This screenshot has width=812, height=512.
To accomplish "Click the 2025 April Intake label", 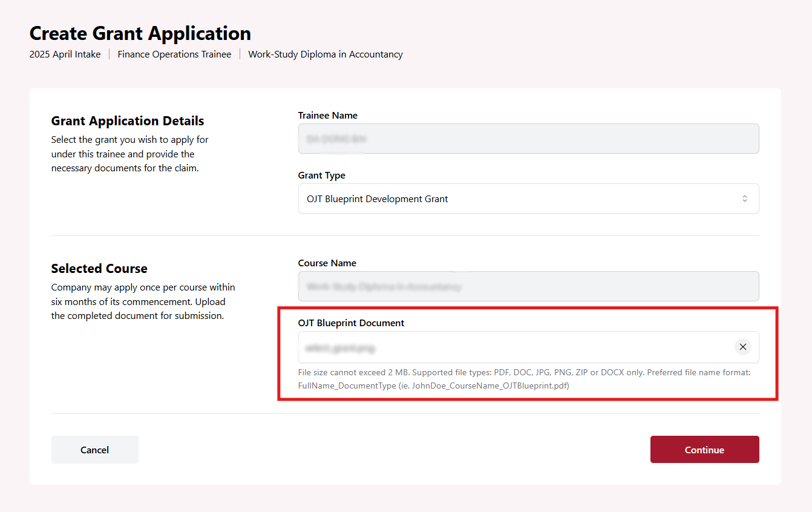I will (65, 54).
